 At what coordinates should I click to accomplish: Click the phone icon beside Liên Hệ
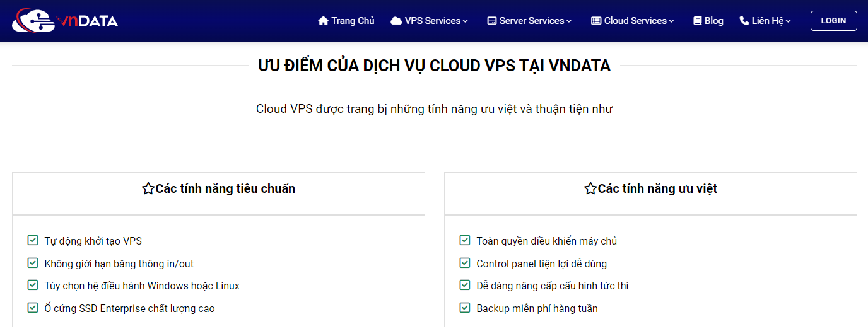pos(744,21)
